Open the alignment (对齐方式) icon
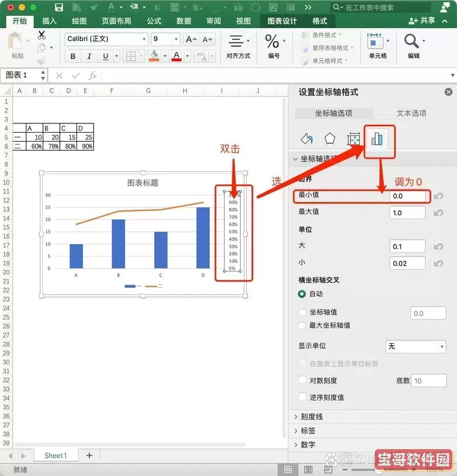 [x=236, y=41]
